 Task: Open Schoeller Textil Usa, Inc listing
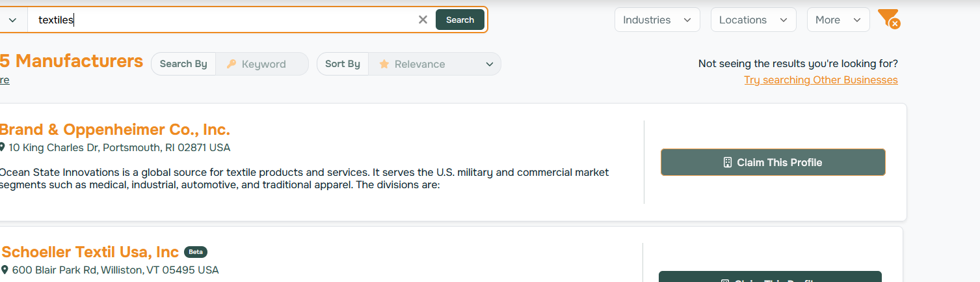(x=90, y=252)
